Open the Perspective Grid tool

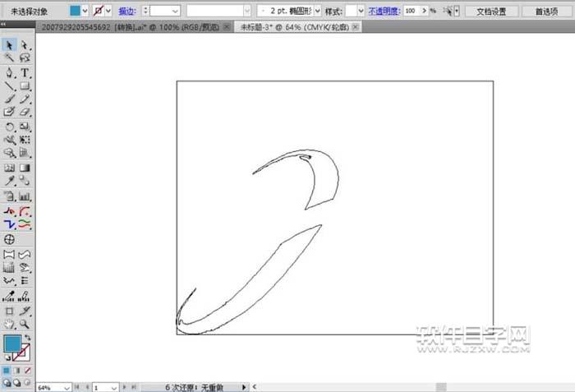click(x=25, y=153)
